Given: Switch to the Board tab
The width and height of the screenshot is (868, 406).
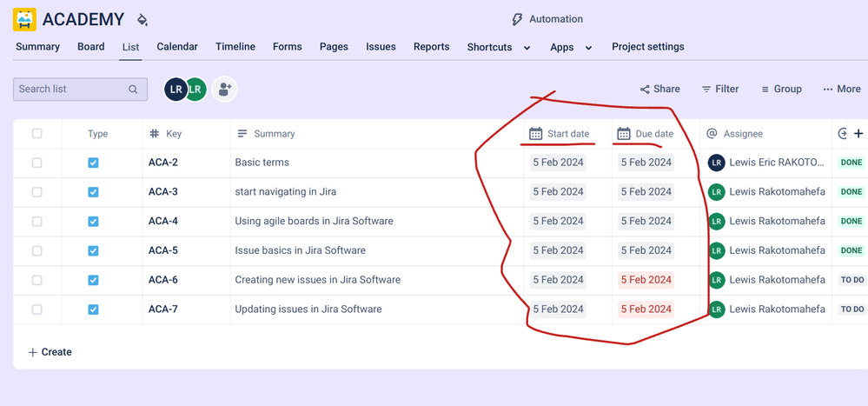Looking at the screenshot, I should point(90,47).
